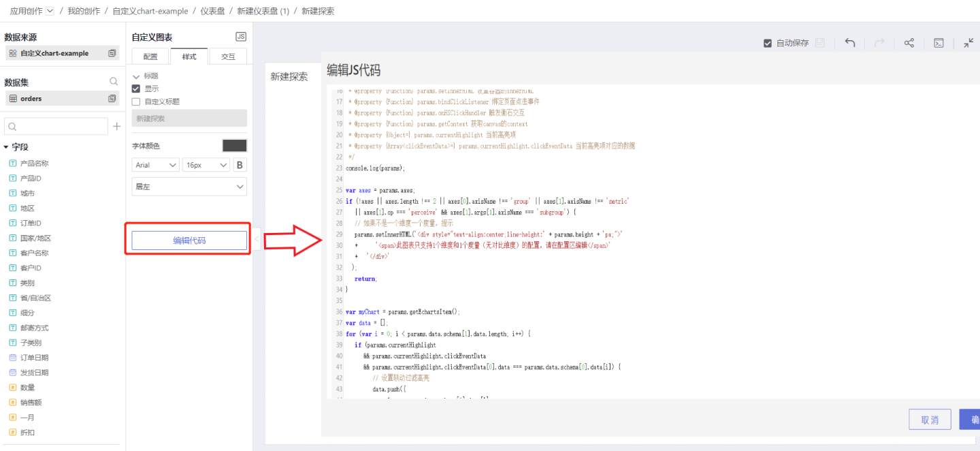Switch to the 配置 tab
980x451 pixels.
(150, 57)
